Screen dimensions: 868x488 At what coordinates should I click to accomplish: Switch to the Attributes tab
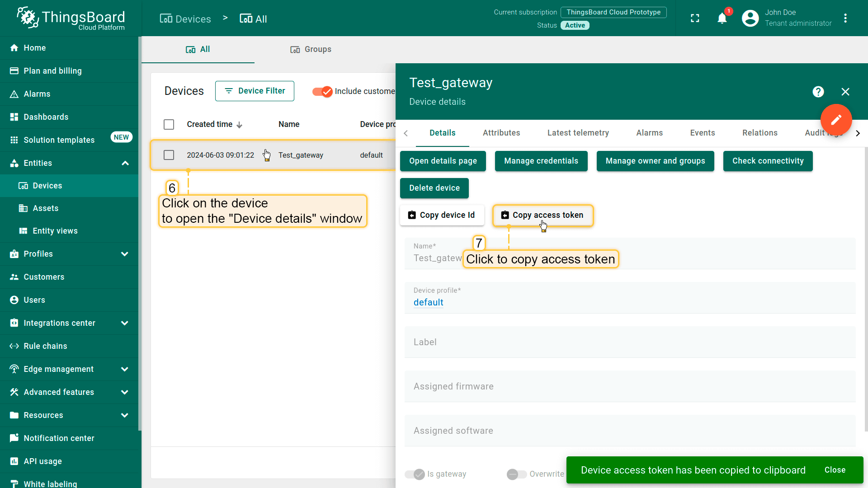(x=501, y=133)
